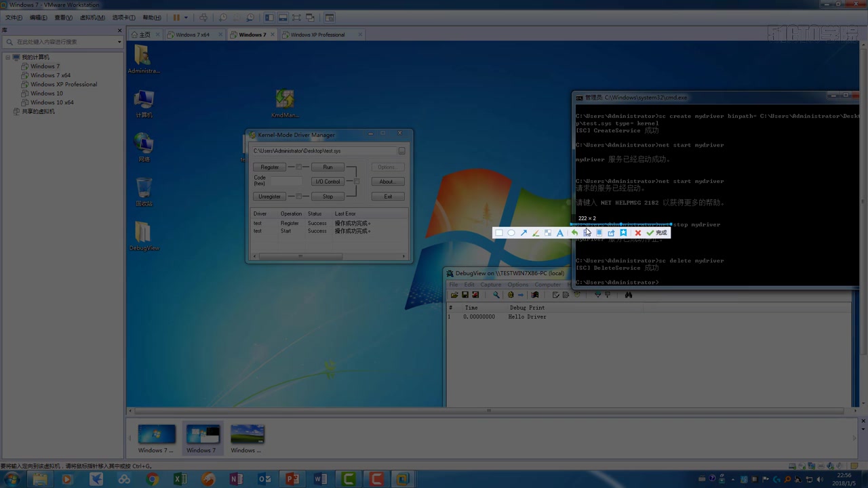The image size is (868, 488).
Task: Open the Capture menu in DebugView
Action: 490,284
